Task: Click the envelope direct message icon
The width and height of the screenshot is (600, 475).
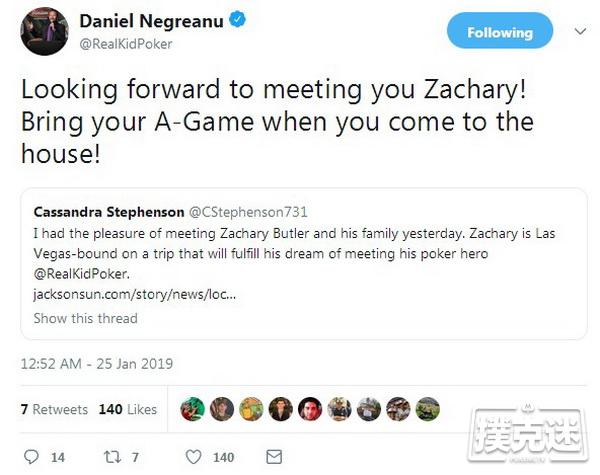Action: pyautogui.click(x=274, y=457)
